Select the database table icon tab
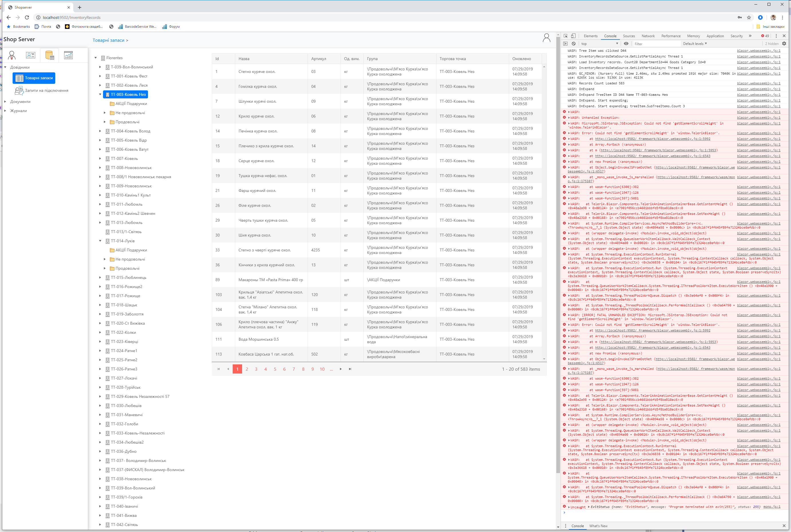This screenshot has width=791, height=532. click(x=50, y=55)
